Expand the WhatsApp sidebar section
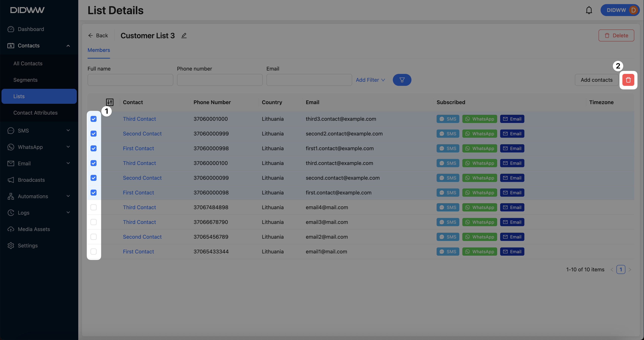 tap(39, 147)
